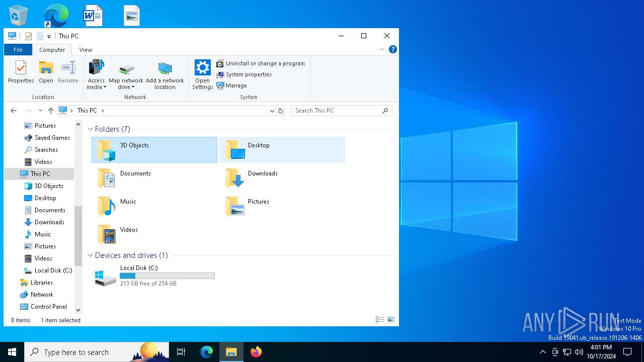Image resolution: width=644 pixels, height=362 pixels.
Task: Select the Word document on desktop
Action: pos(93,15)
